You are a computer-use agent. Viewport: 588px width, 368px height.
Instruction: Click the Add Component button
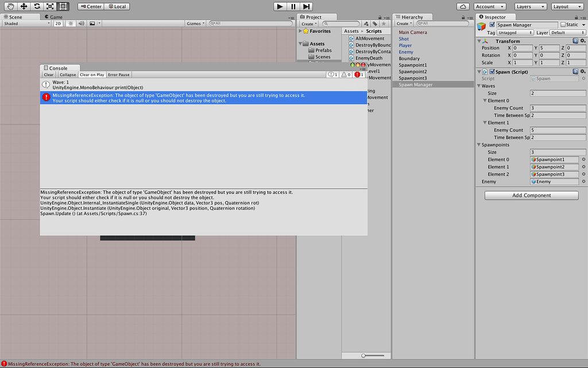pos(531,195)
